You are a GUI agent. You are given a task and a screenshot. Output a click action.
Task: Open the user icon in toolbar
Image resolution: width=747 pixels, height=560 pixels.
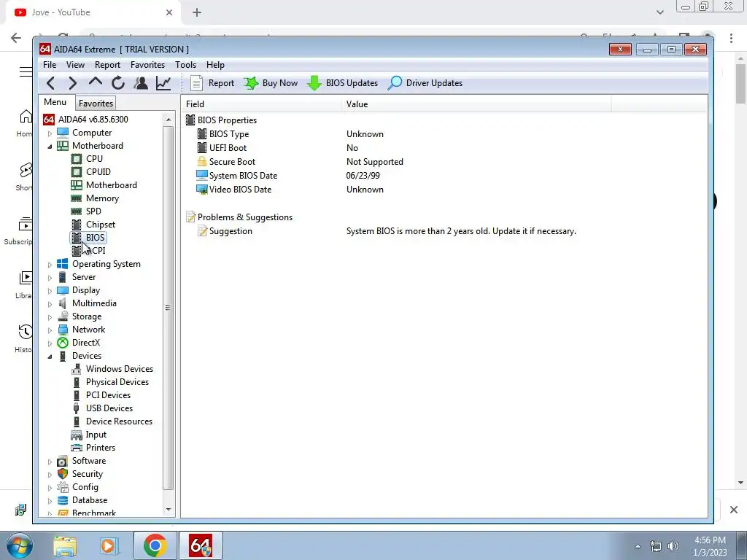[141, 83]
